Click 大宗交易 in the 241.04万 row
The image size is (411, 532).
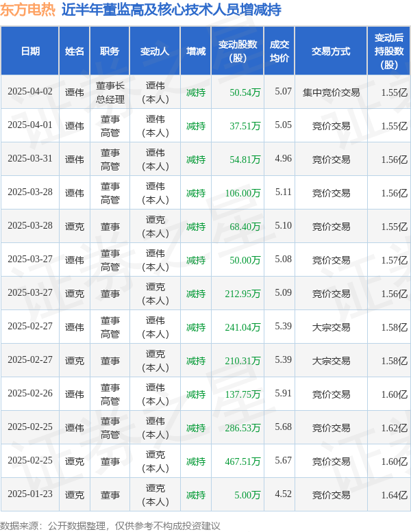[x=331, y=327]
